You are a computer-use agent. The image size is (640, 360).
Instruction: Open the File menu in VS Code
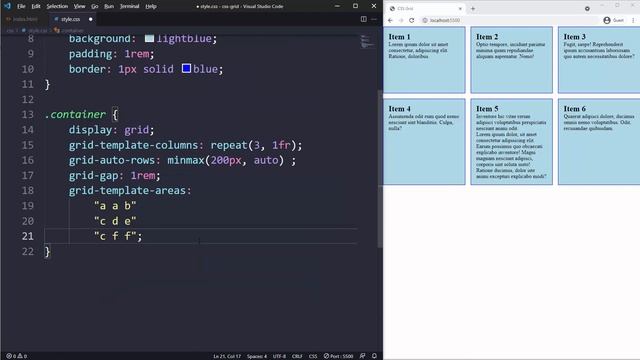(21, 6)
